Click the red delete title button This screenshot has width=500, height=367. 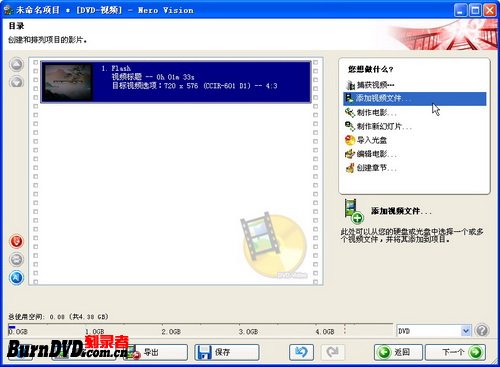[16, 241]
